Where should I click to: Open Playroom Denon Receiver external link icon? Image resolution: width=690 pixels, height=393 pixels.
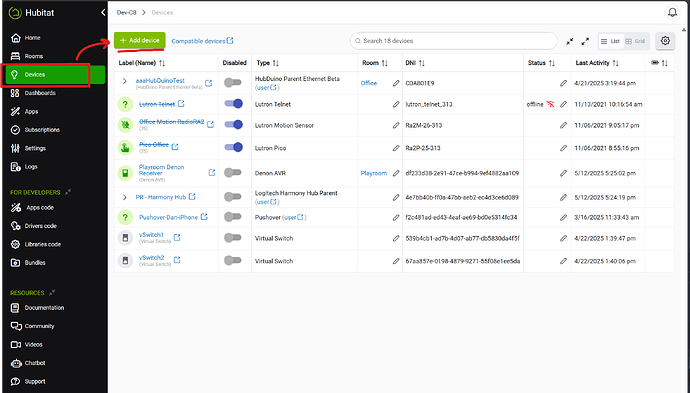pos(212,173)
